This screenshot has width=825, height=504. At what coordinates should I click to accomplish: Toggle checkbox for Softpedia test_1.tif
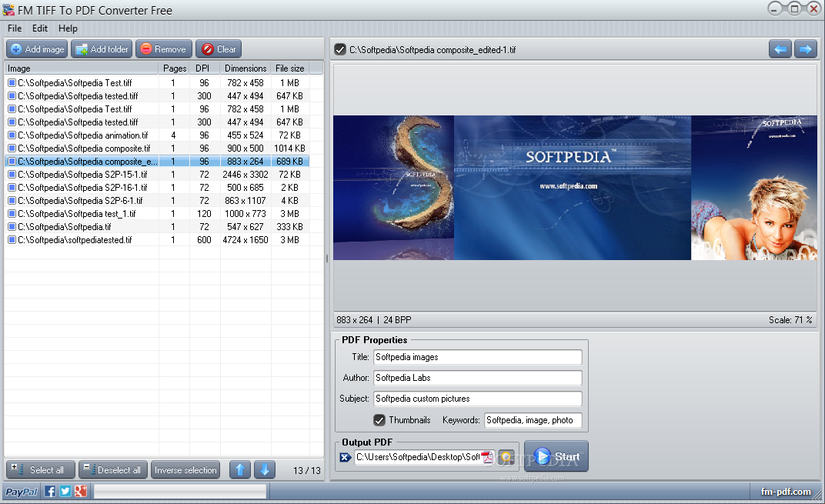[x=12, y=214]
